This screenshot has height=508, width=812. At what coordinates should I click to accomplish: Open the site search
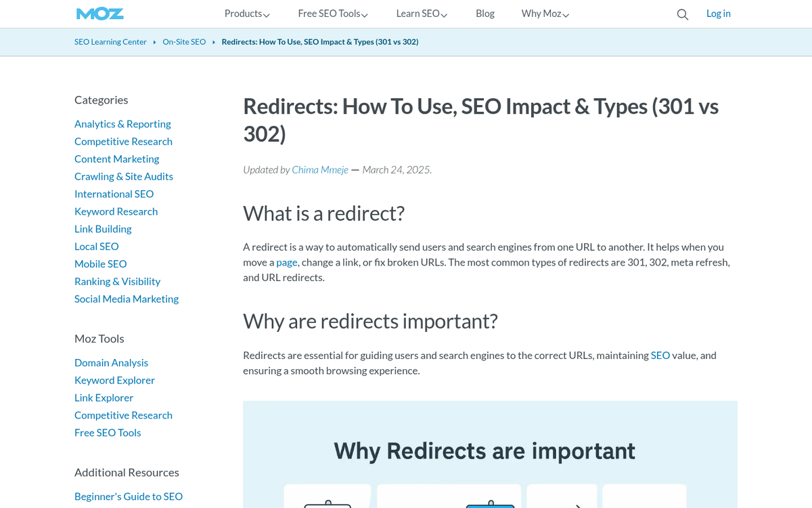682,14
